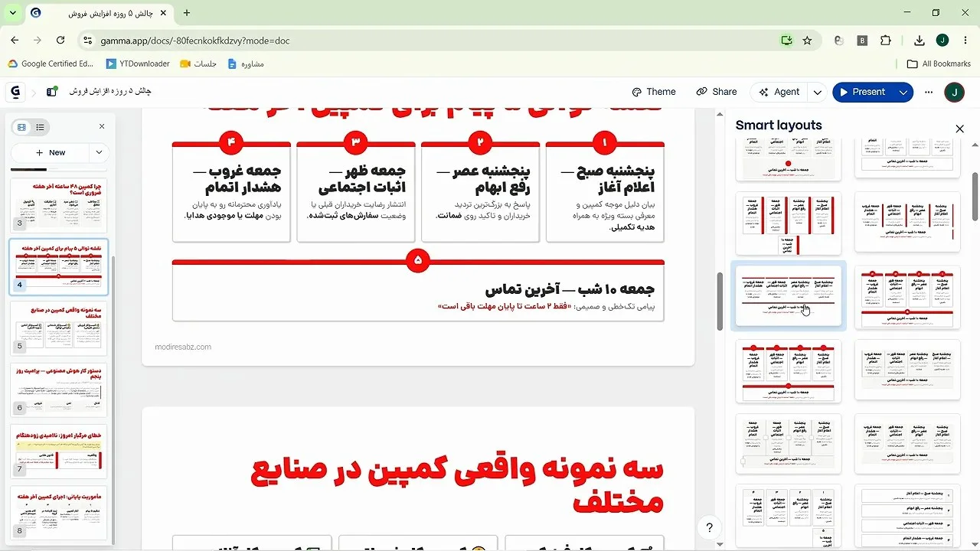The image size is (980, 551).
Task: Reload the page
Action: coord(60,41)
